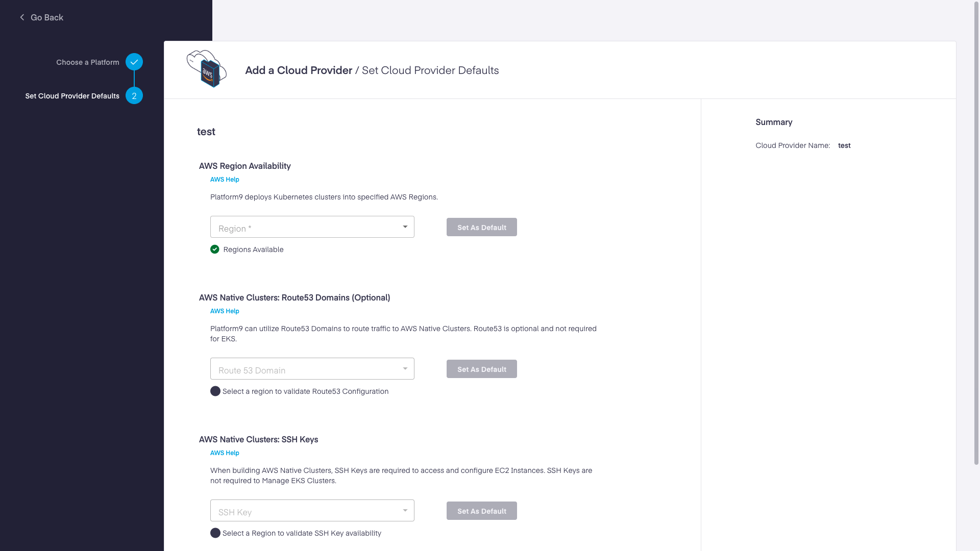Click Set As Default for Route 53 Domain
Screen dimensions: 980x551
tap(481, 369)
